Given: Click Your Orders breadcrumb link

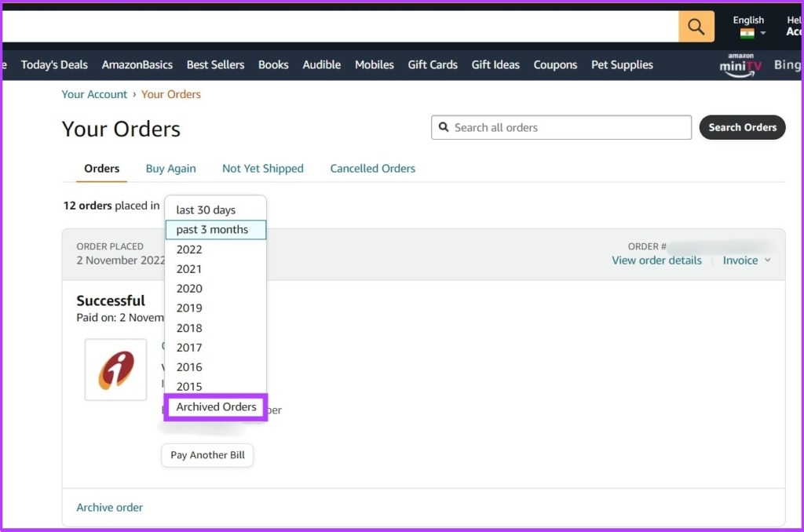Looking at the screenshot, I should pos(170,94).
